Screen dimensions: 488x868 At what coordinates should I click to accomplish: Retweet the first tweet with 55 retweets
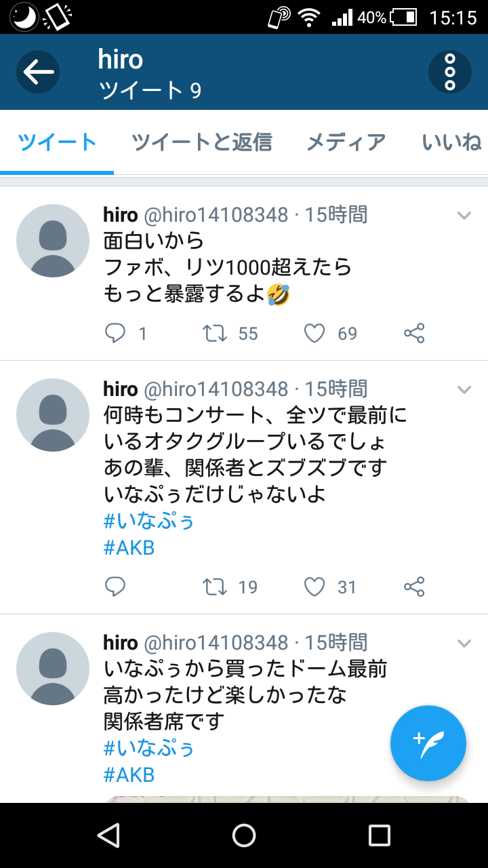(x=215, y=333)
